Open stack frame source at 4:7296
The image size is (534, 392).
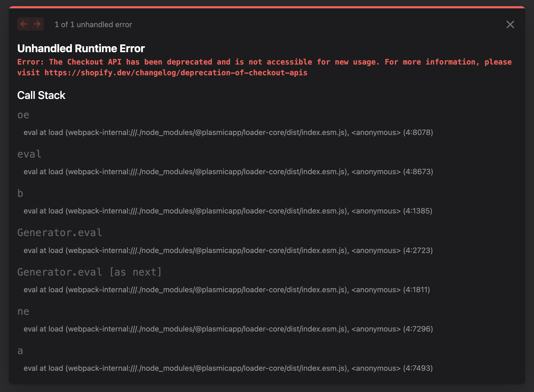click(228, 329)
